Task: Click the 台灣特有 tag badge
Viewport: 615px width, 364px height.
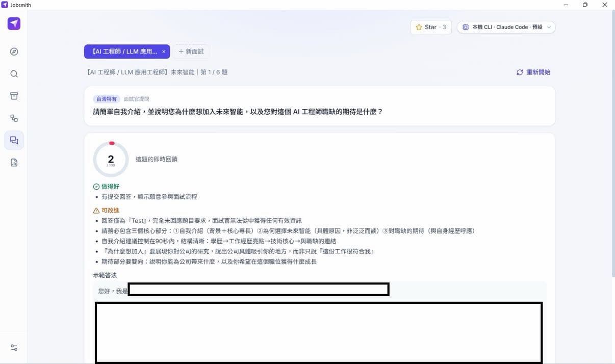Action: click(x=107, y=99)
